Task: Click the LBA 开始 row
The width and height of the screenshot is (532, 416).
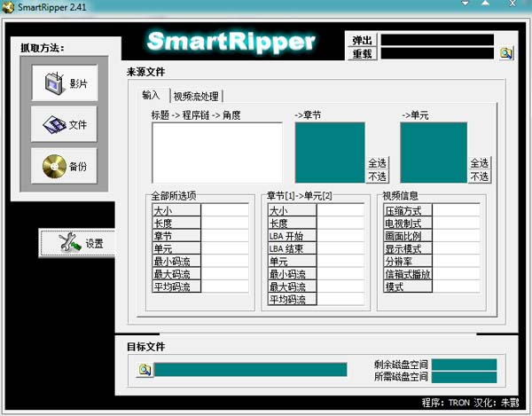Action: (317, 236)
